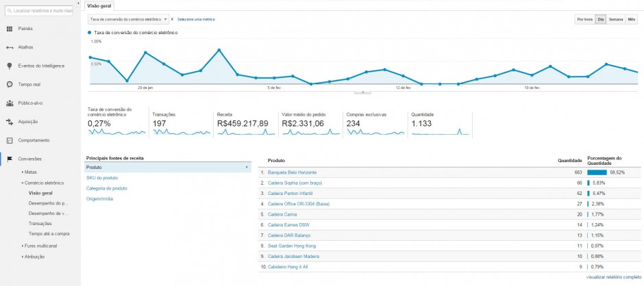Select the Por hora granularity button
This screenshot has width=644, height=286.
[x=584, y=20]
